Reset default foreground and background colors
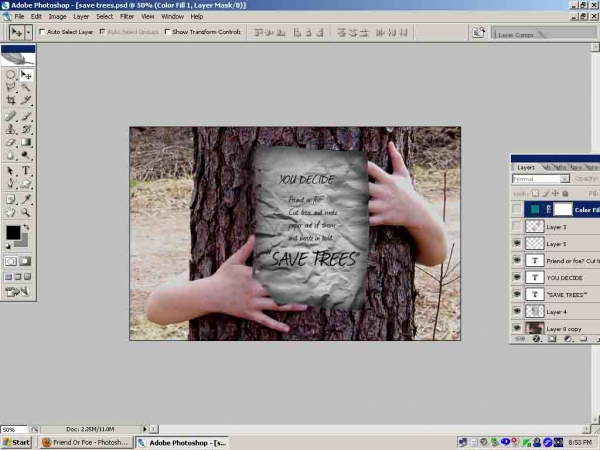This screenshot has height=450, width=600. click(8, 246)
